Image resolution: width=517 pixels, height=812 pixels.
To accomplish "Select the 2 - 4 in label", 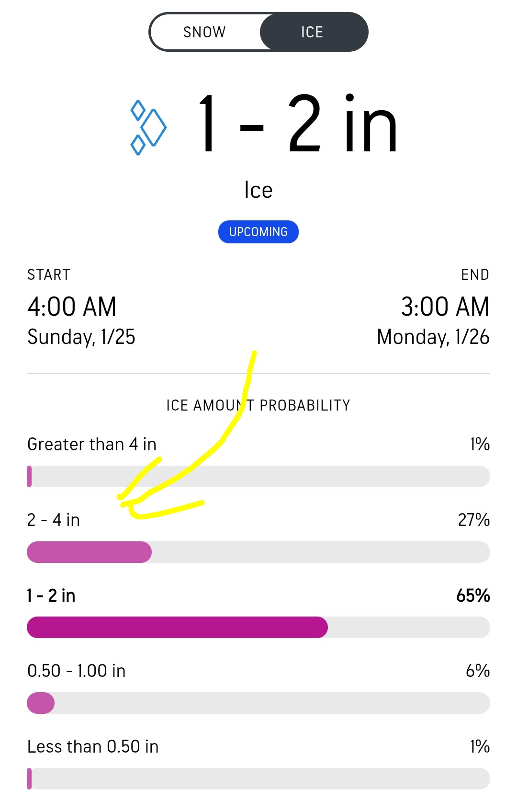I will click(54, 520).
